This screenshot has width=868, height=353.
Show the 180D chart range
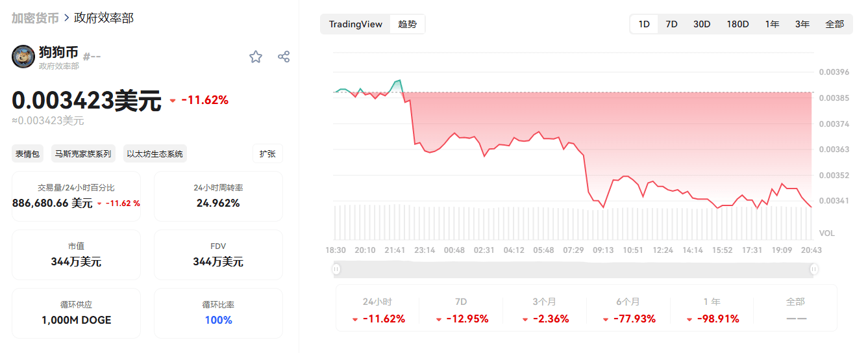[x=738, y=24]
